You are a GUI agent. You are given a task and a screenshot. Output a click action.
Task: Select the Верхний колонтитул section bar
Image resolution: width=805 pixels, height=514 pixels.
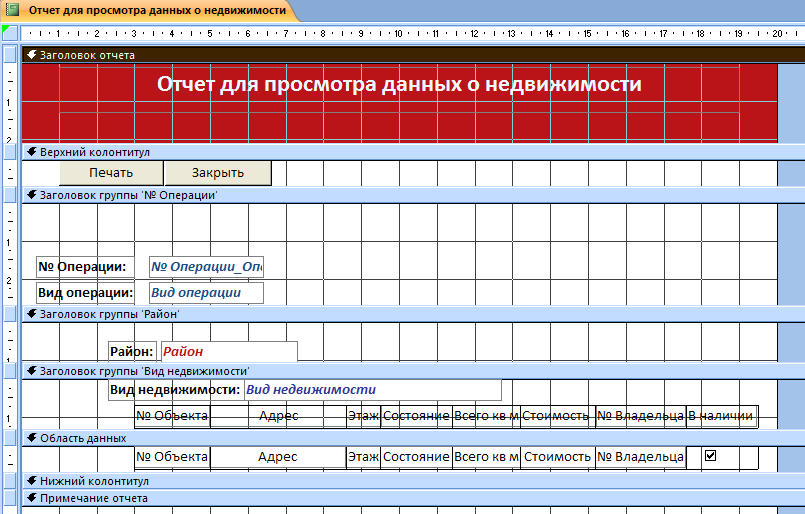413,152
